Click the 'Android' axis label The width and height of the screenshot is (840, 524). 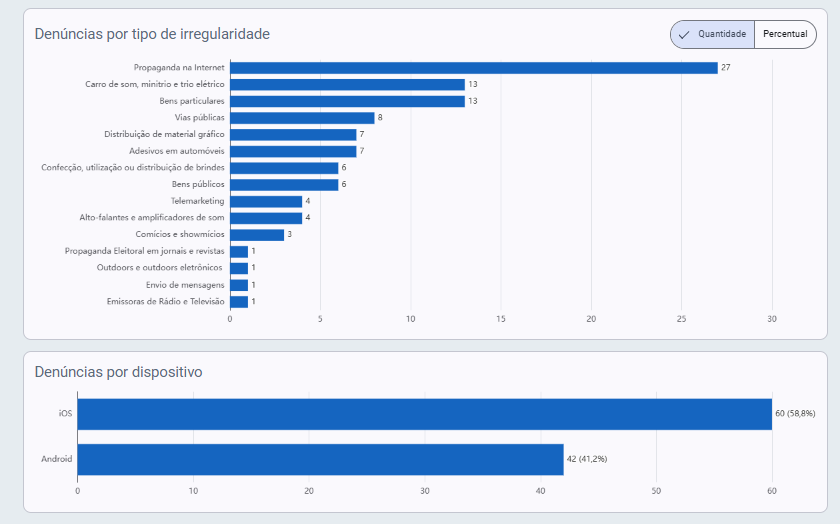(57, 459)
